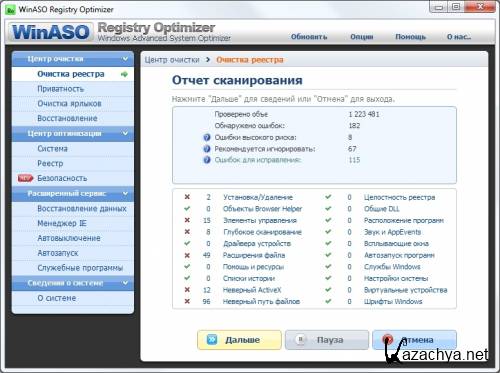Click the Центр очистки breadcrumb link

tap(172, 60)
